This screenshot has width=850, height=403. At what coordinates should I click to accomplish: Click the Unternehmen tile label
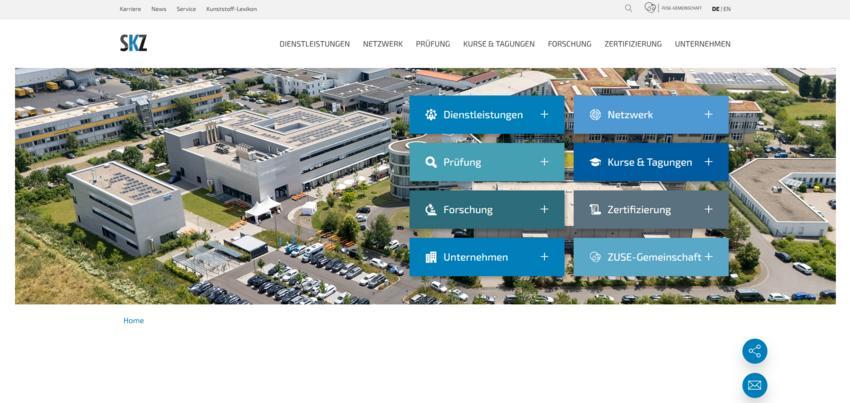tap(475, 257)
